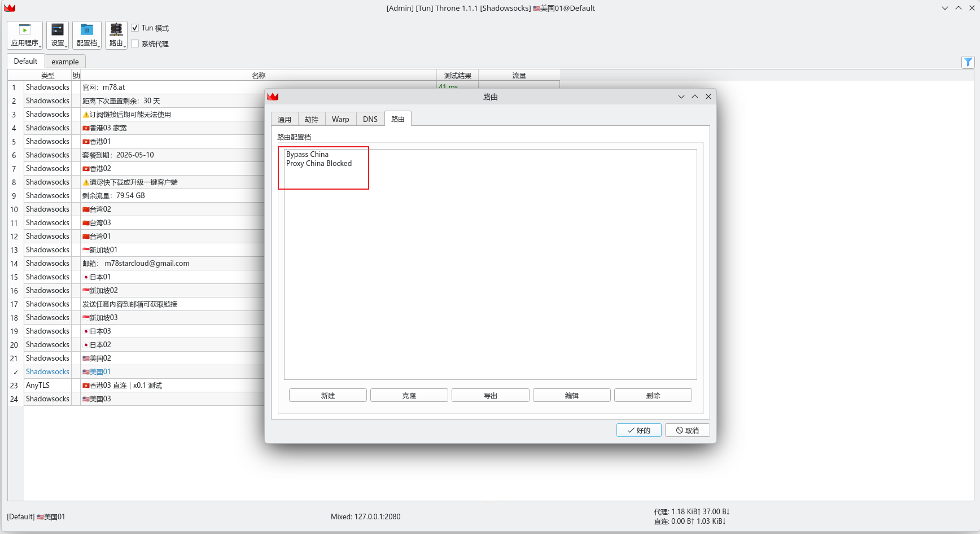This screenshot has width=980, height=534.
Task: Click the 套餐到期: 2026-05-10 row
Action: 144,155
